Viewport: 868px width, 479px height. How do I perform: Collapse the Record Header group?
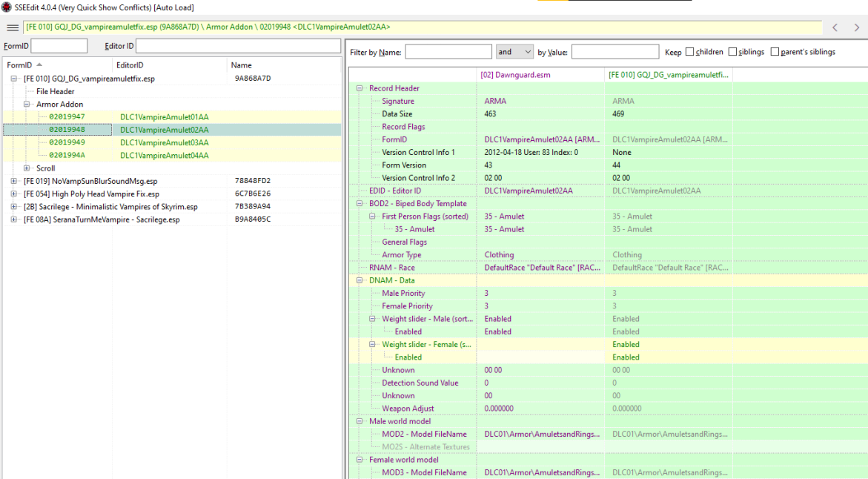coord(360,87)
